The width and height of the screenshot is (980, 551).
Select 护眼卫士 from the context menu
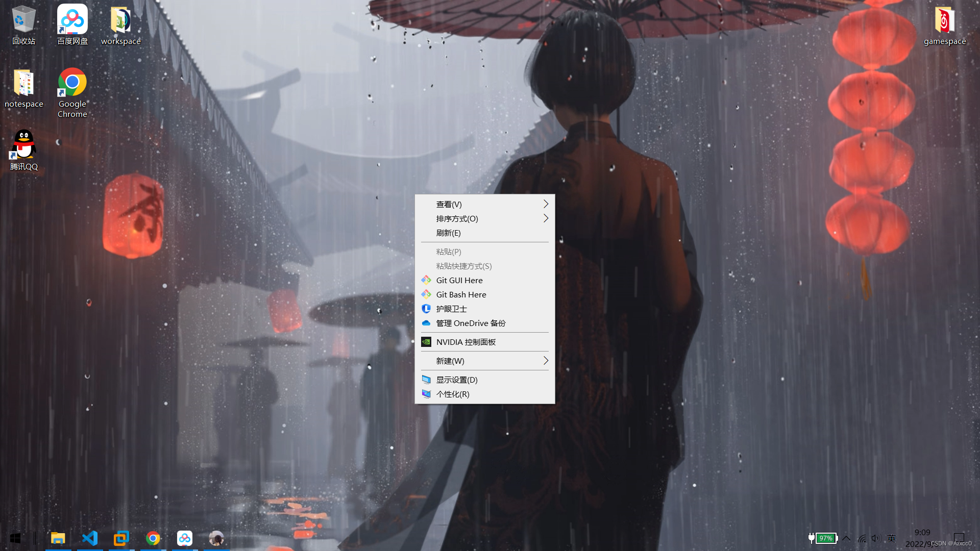point(485,309)
